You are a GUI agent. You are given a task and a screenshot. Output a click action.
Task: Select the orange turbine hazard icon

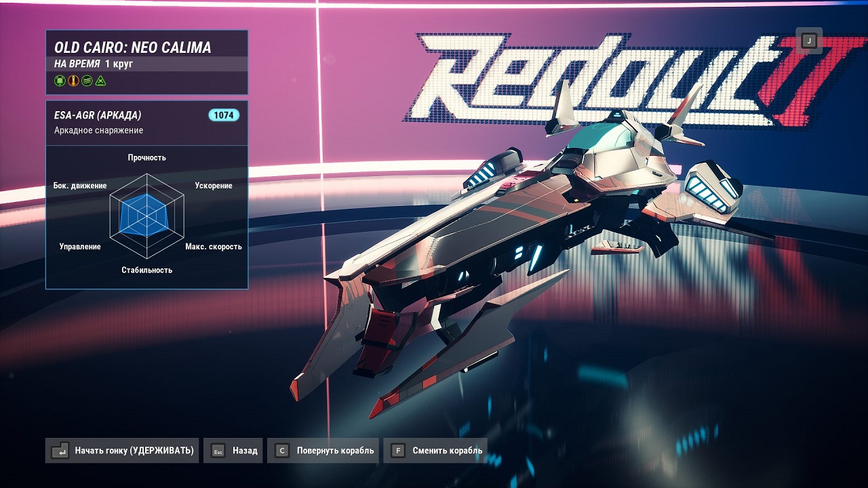73,81
